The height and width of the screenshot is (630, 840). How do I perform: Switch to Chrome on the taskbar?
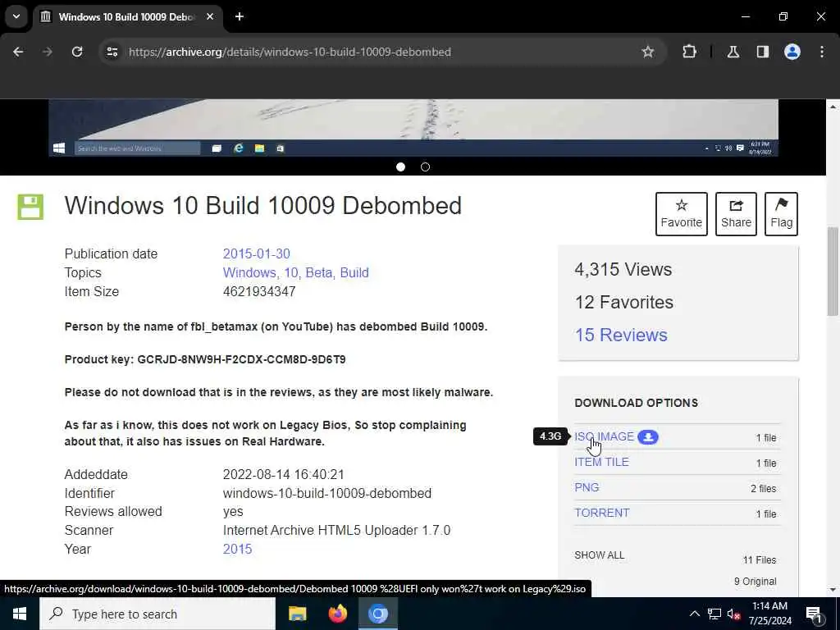tap(377, 614)
